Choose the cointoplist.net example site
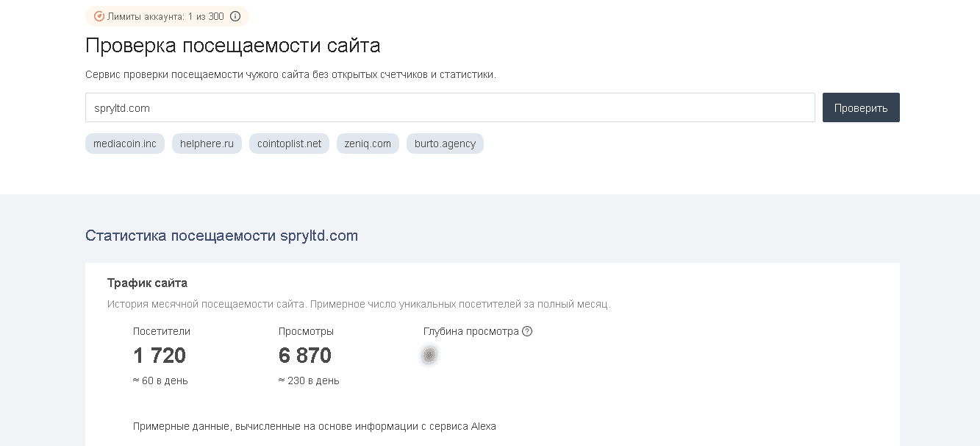The image size is (980, 446). point(289,144)
